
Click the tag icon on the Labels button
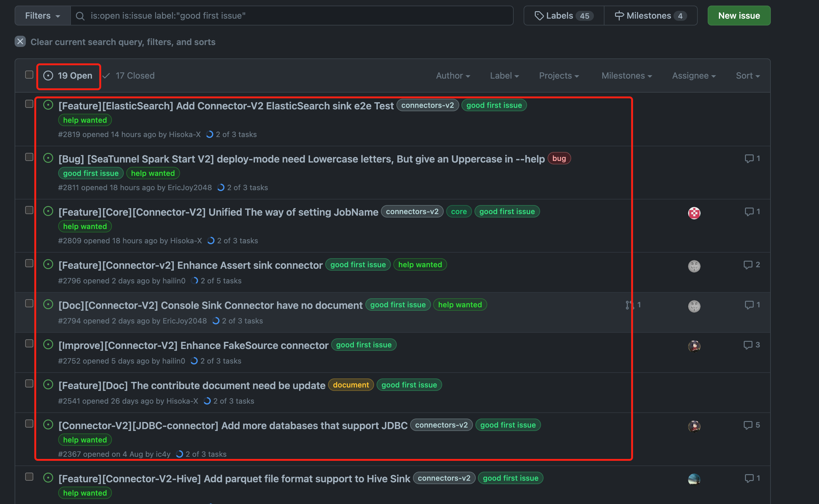coord(539,15)
